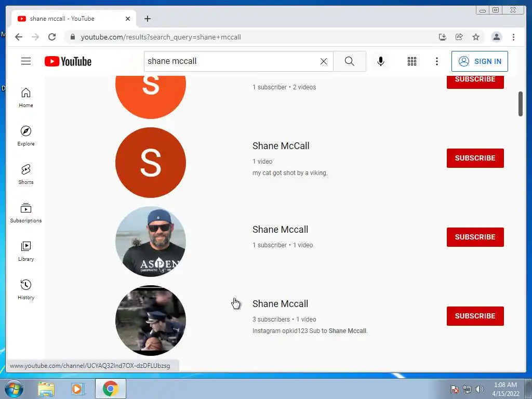Select the shane mccall - YouTube tab
The width and height of the screenshot is (532, 399).
point(74,19)
